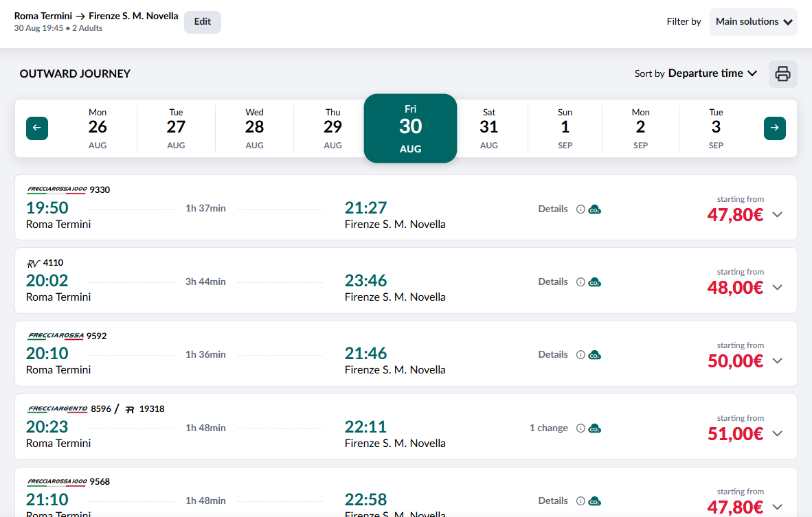Click the 51,00€ price

[x=735, y=434]
